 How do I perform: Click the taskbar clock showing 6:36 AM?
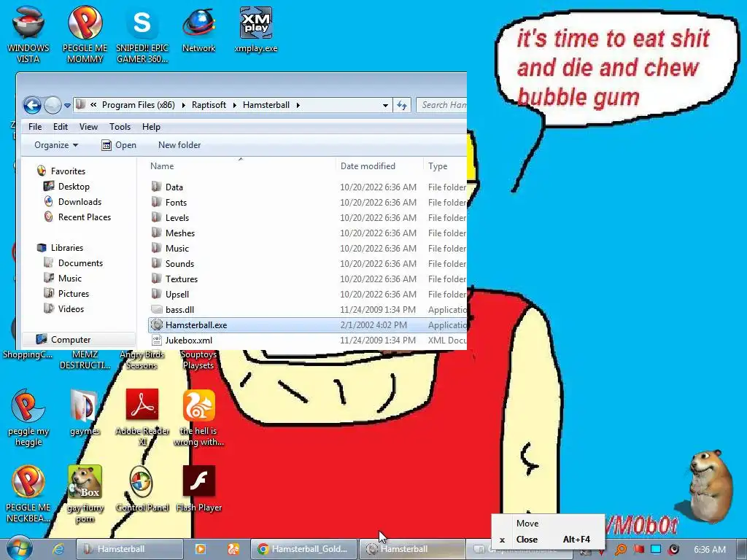(710, 549)
